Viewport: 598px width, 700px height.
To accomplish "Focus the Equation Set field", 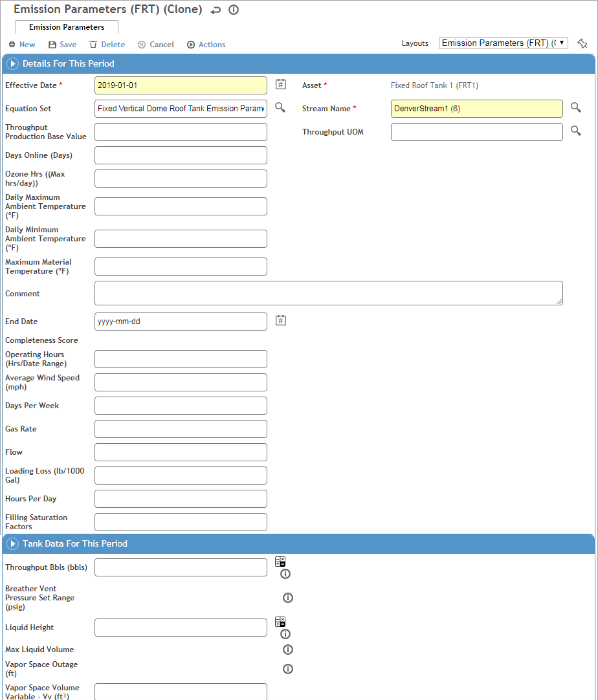I will click(x=181, y=109).
